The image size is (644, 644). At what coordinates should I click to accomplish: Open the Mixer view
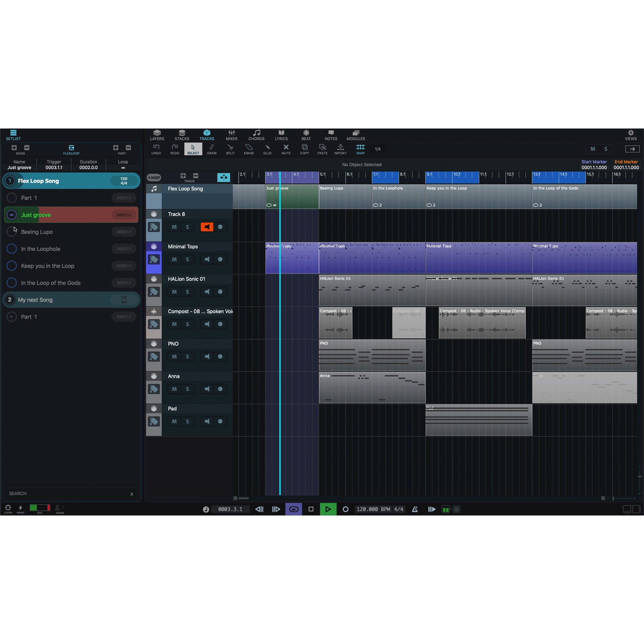point(231,135)
